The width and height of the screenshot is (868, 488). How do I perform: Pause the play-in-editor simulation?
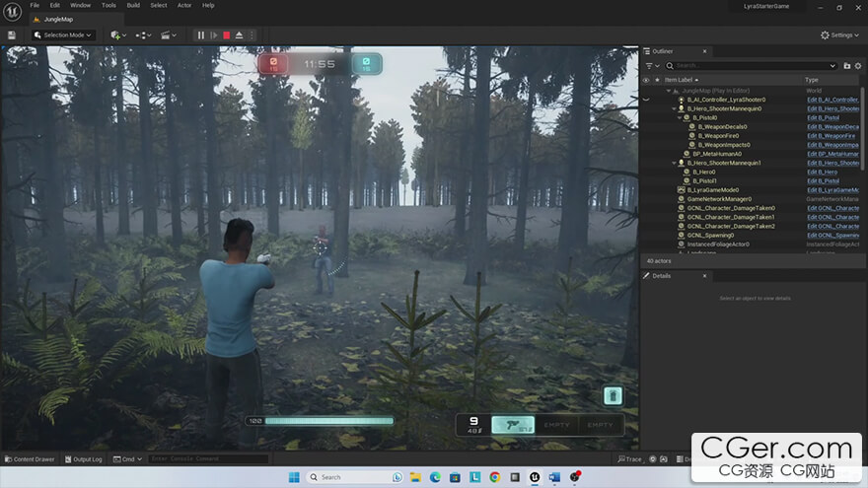[201, 35]
